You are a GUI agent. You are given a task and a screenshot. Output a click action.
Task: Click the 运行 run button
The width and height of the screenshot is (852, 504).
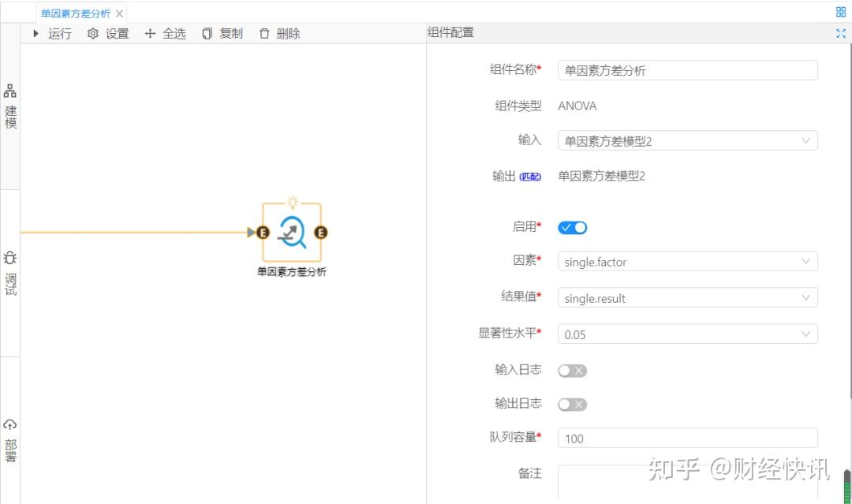pos(52,34)
